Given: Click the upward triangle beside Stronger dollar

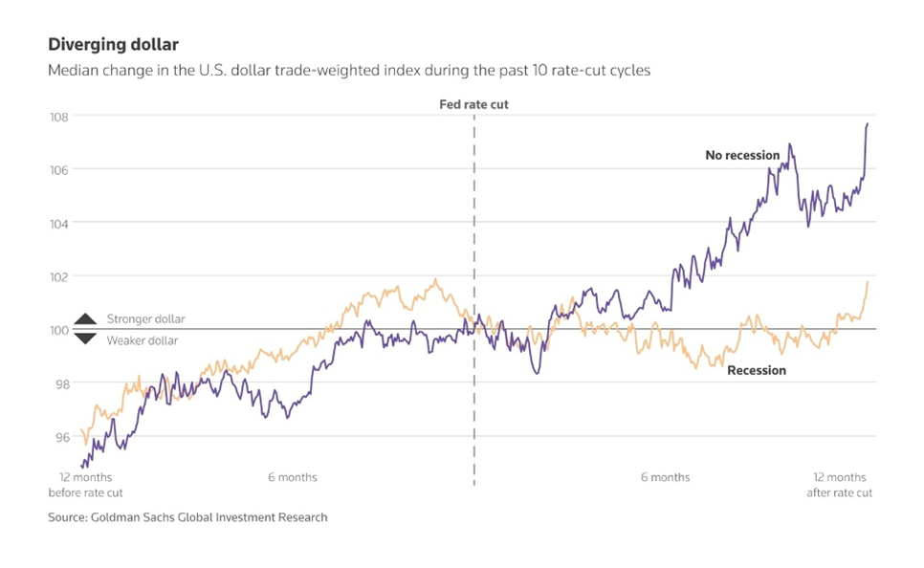Looking at the screenshot, I should tap(85, 319).
